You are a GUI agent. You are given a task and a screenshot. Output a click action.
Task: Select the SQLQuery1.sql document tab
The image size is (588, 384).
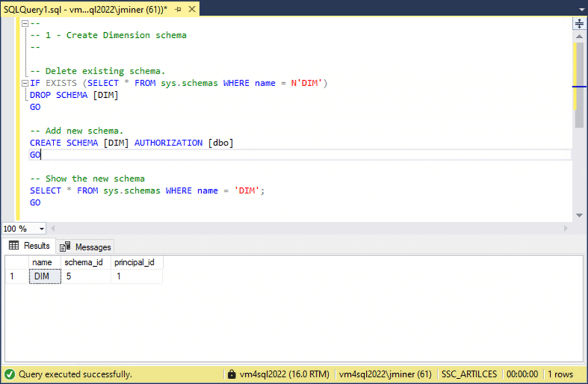[x=85, y=10]
